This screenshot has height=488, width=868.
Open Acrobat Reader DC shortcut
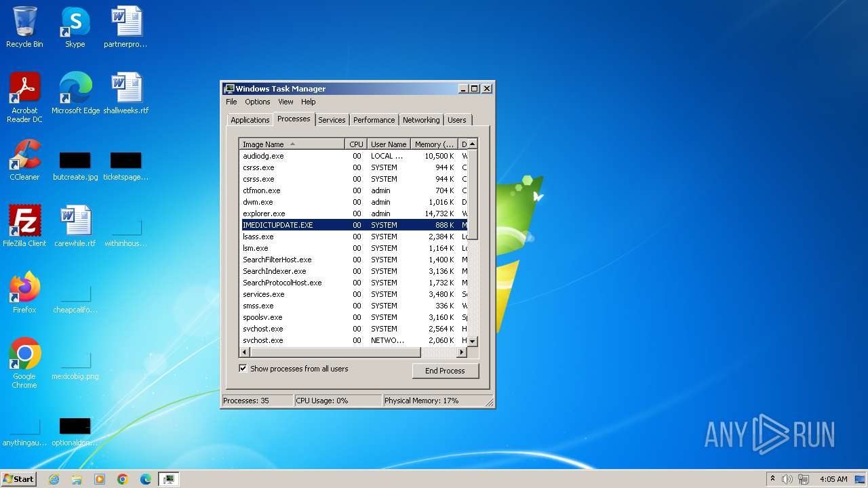pyautogui.click(x=24, y=98)
